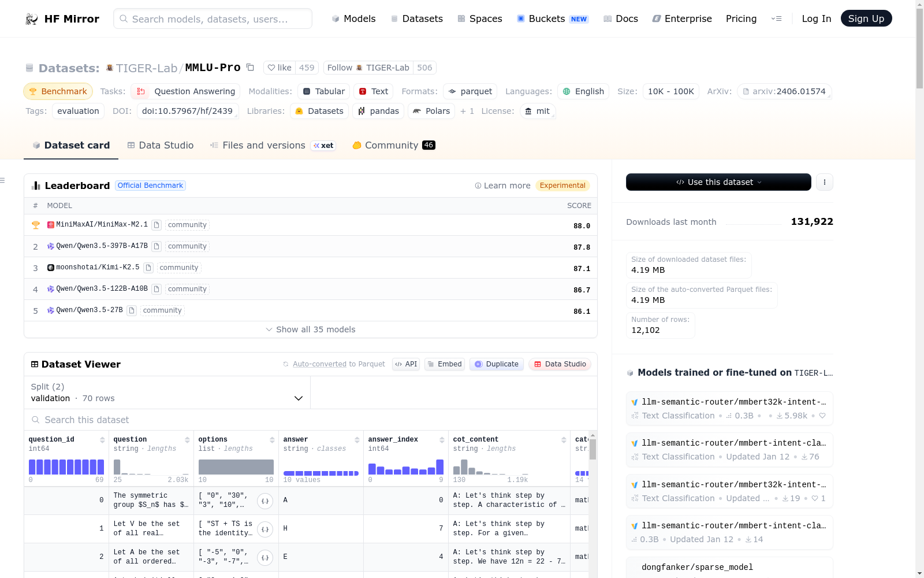The height and width of the screenshot is (578, 924).
Task: Click the API button in Dataset Viewer
Action: 406,364
